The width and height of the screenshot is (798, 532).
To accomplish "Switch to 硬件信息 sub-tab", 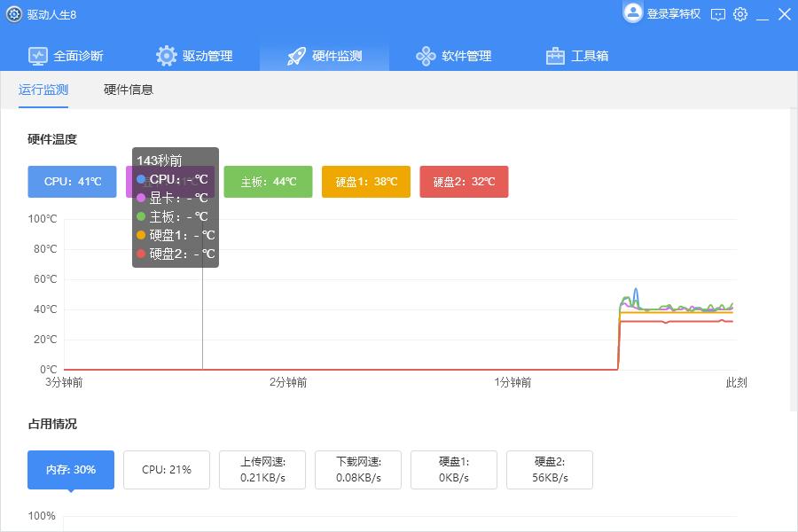I will [x=129, y=90].
